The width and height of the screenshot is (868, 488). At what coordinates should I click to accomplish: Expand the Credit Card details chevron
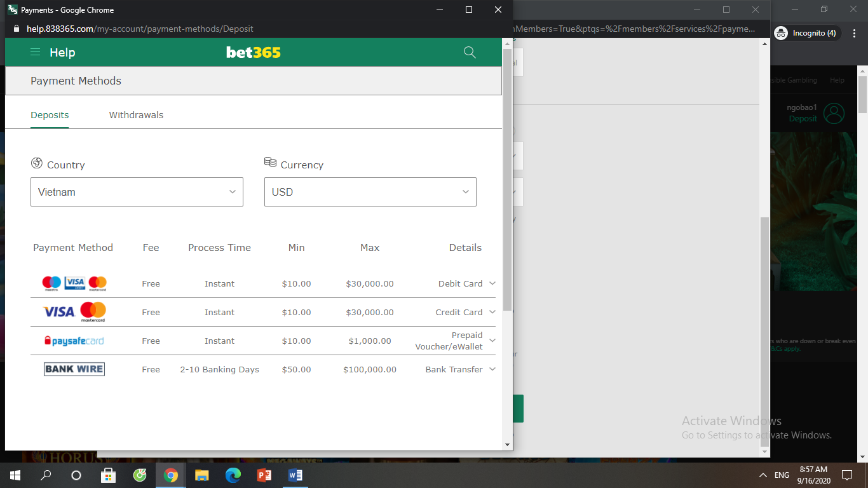pyautogui.click(x=492, y=312)
